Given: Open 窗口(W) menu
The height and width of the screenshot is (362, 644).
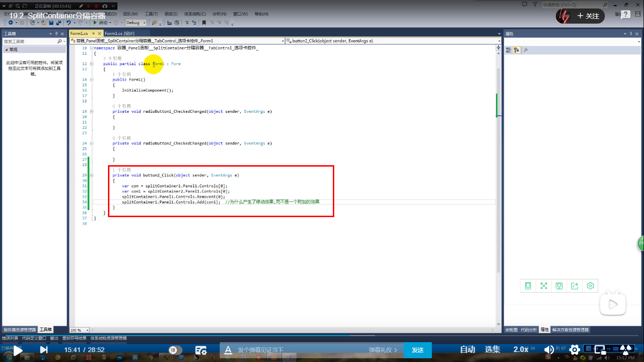Looking at the screenshot, I should tap(240, 14).
